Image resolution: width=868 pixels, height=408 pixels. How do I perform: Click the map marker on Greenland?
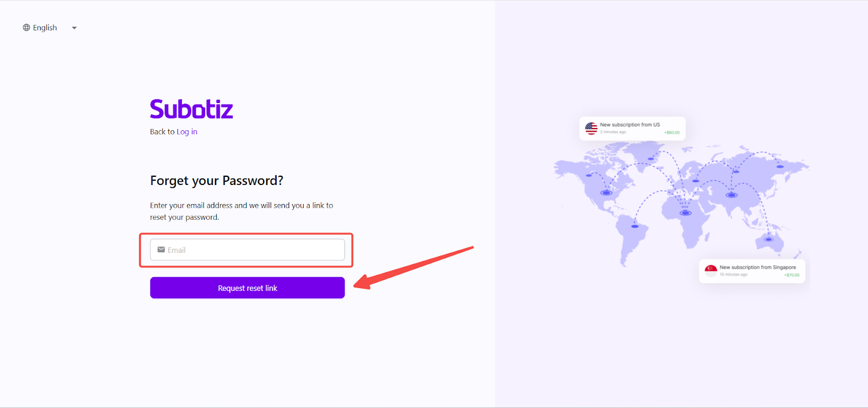click(651, 159)
